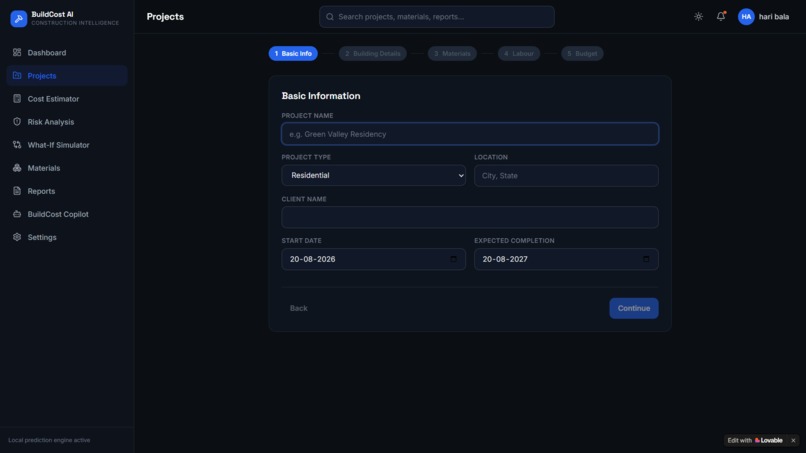The image size is (806, 453).
Task: Open What-If Simulator in the sidebar
Action: coord(67,145)
